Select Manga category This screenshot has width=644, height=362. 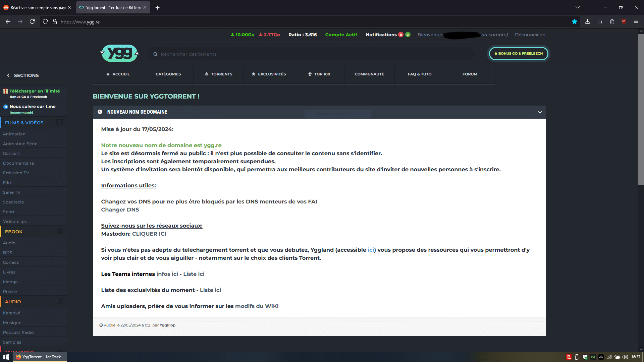pyautogui.click(x=10, y=282)
